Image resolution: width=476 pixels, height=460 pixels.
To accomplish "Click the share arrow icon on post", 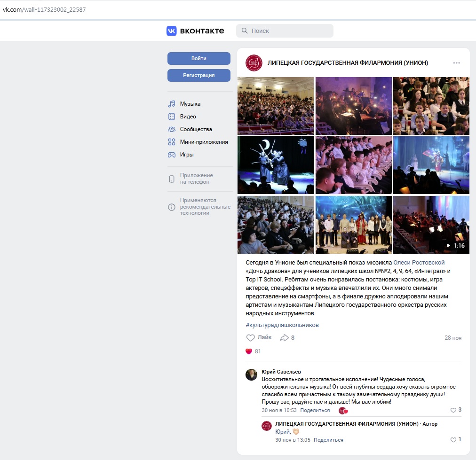I will tap(284, 338).
